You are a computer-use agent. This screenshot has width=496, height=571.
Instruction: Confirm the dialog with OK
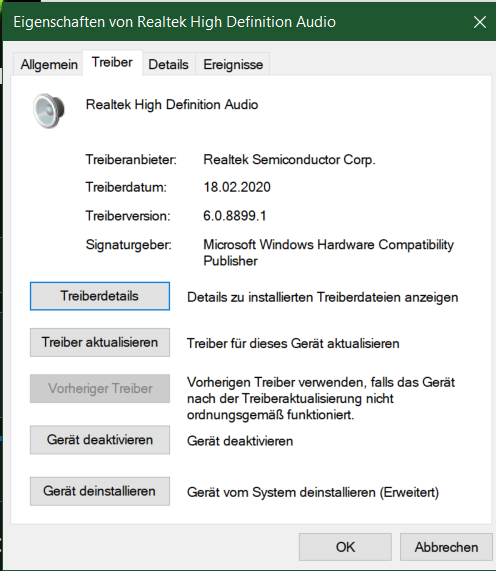click(345, 547)
